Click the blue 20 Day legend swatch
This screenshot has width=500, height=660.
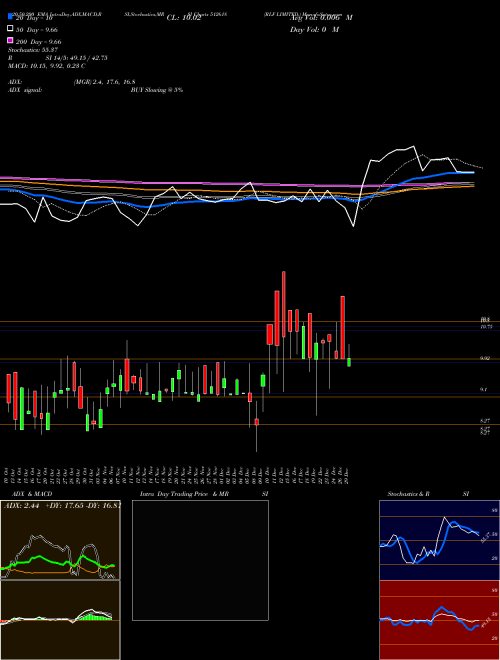point(10,17)
